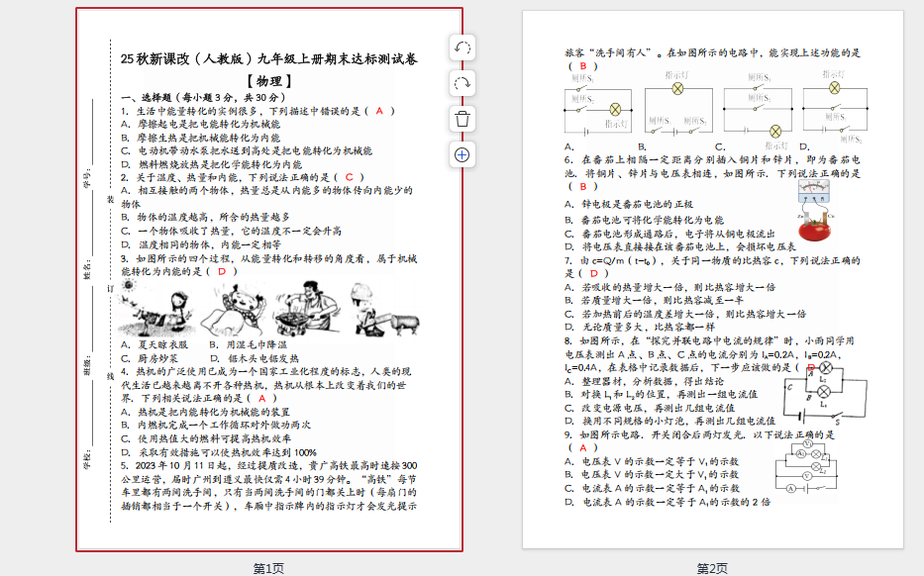The image size is (924, 576).
Task: Click the rotate counterclockwise icon
Action: (x=462, y=48)
